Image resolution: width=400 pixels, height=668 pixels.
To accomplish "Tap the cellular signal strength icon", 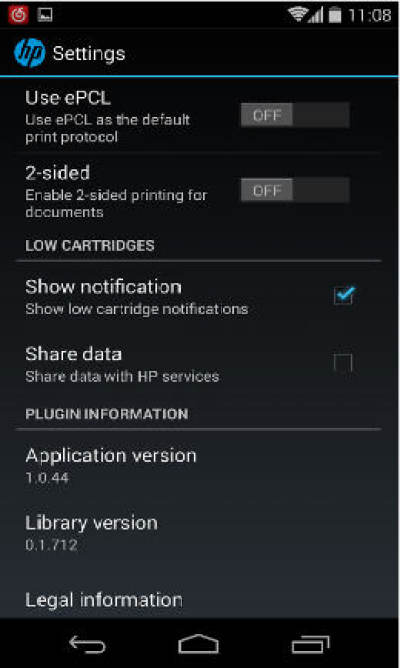I will click(316, 16).
